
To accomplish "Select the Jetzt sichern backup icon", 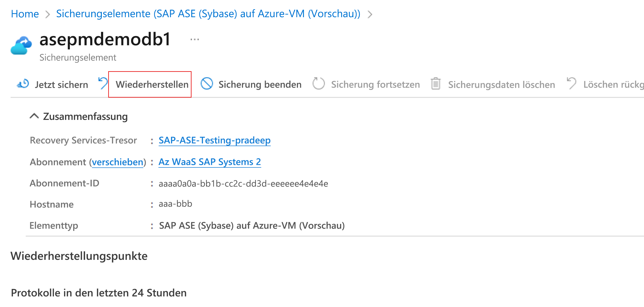I will coord(22,84).
